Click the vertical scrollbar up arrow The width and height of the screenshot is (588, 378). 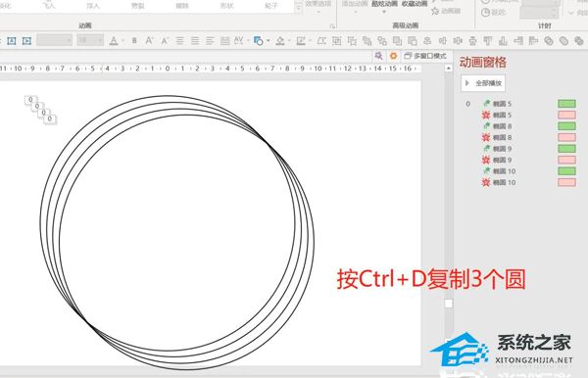449,69
